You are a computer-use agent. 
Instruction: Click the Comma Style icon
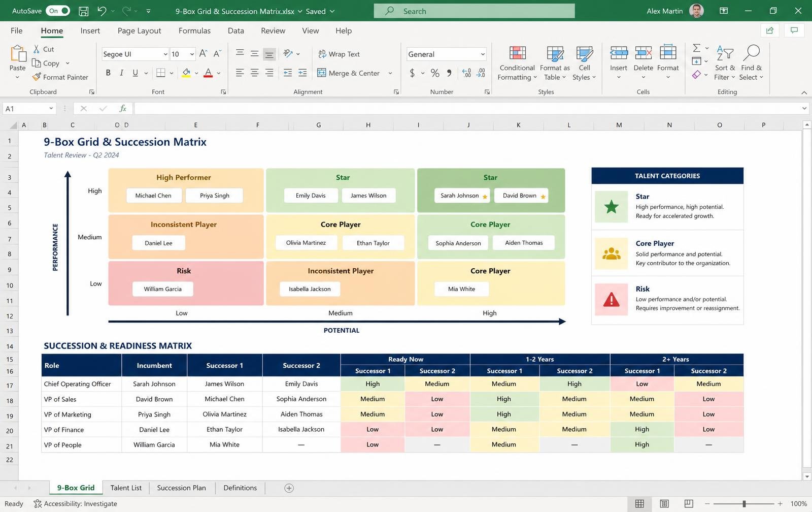tap(449, 73)
